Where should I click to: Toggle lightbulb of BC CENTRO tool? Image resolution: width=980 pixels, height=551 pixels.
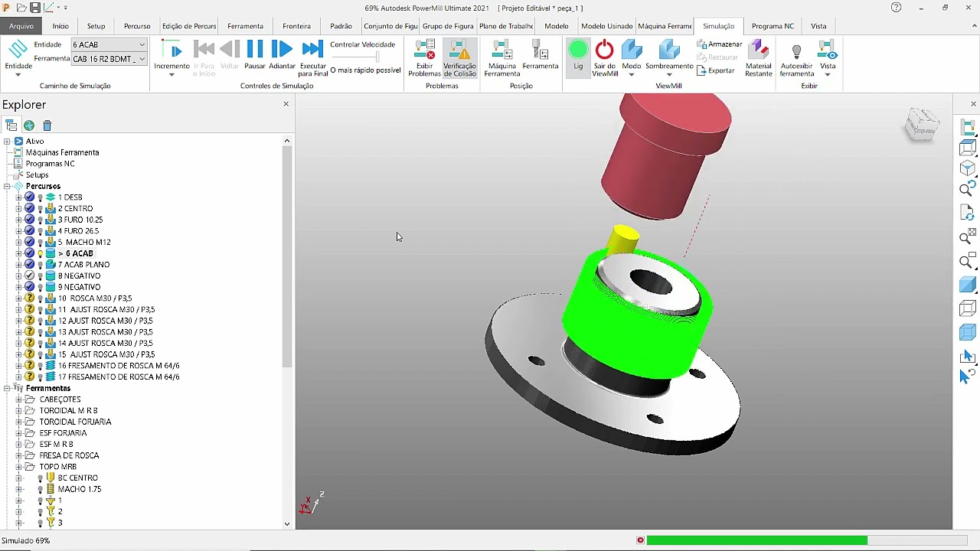click(41, 478)
